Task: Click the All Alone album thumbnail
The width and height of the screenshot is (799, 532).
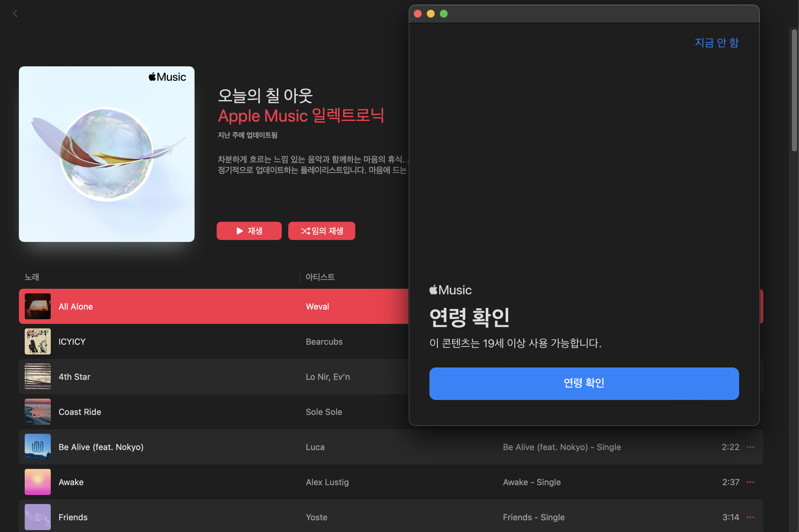Action: click(38, 306)
